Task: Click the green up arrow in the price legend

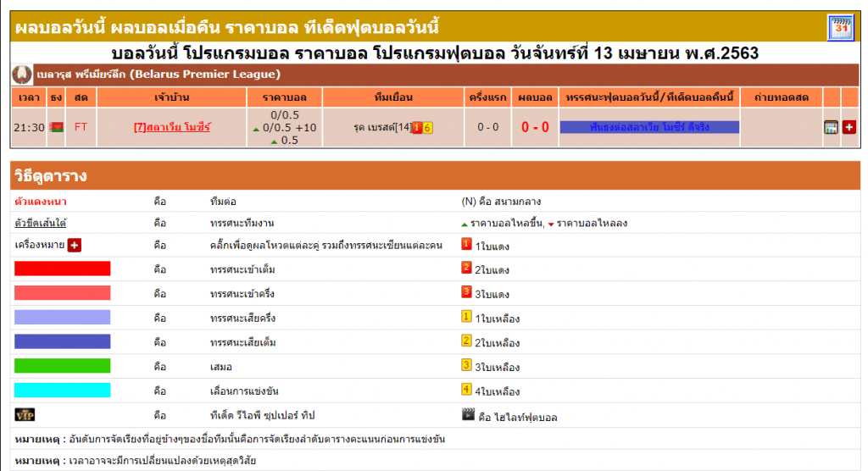Action: point(465,224)
